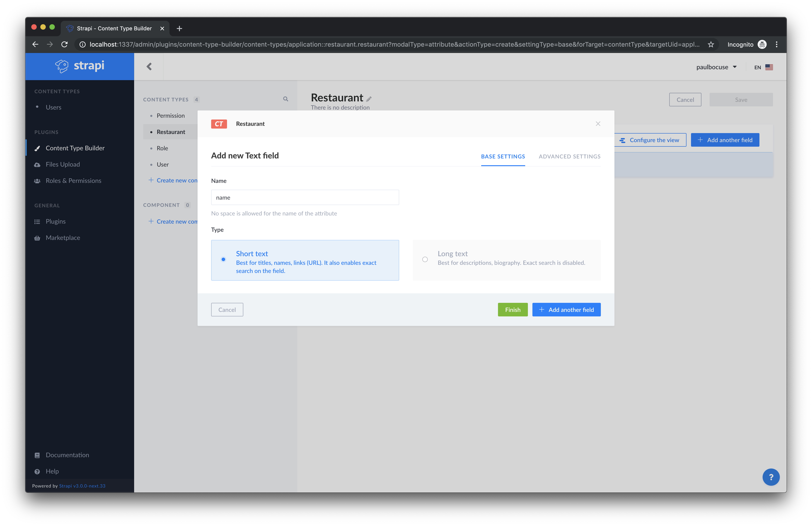This screenshot has width=812, height=526.
Task: Open Strapi v3.0.0-next.33 version link
Action: [x=82, y=486]
